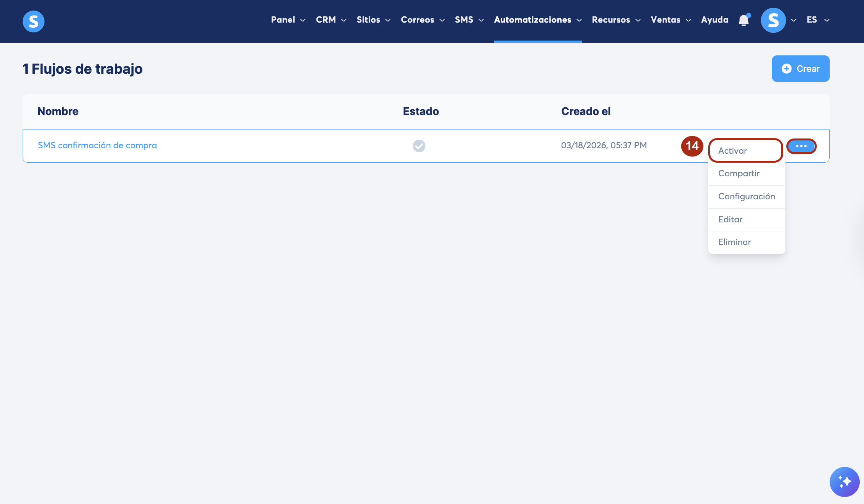Image resolution: width=864 pixels, height=504 pixels.
Task: Expand the CRM dropdown menu
Action: (x=331, y=20)
